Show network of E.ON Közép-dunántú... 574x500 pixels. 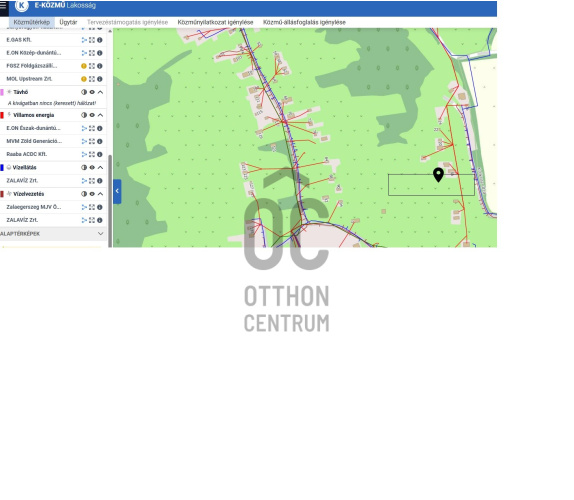click(x=84, y=53)
